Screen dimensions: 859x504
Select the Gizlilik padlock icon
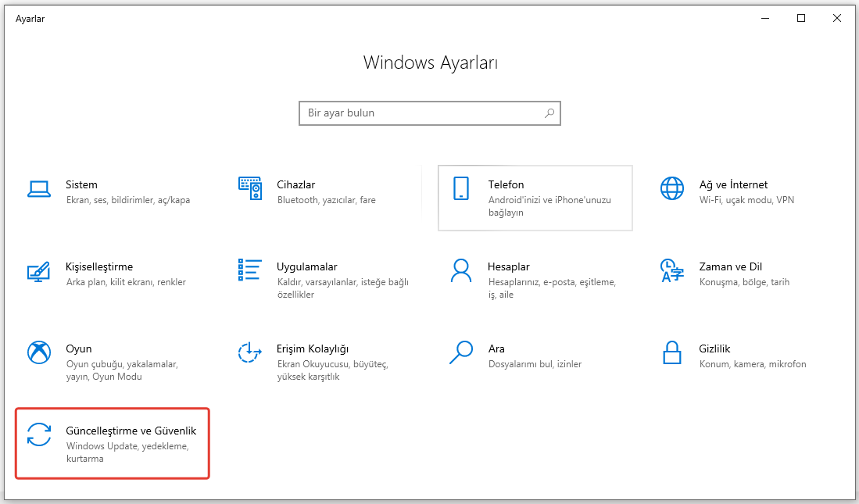[x=671, y=352]
